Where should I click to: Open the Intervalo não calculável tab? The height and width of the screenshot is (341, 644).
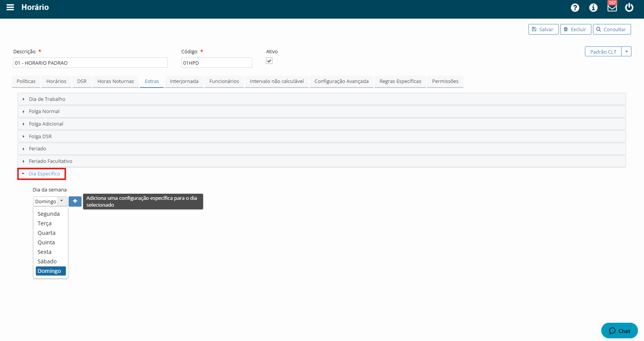tap(277, 81)
